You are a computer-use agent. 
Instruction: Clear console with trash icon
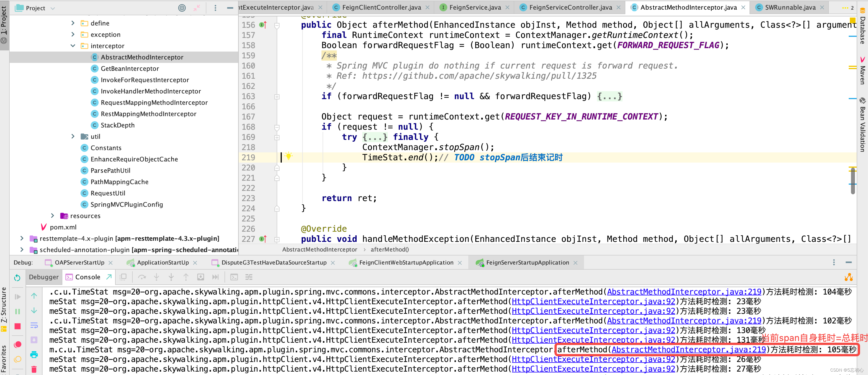(34, 369)
